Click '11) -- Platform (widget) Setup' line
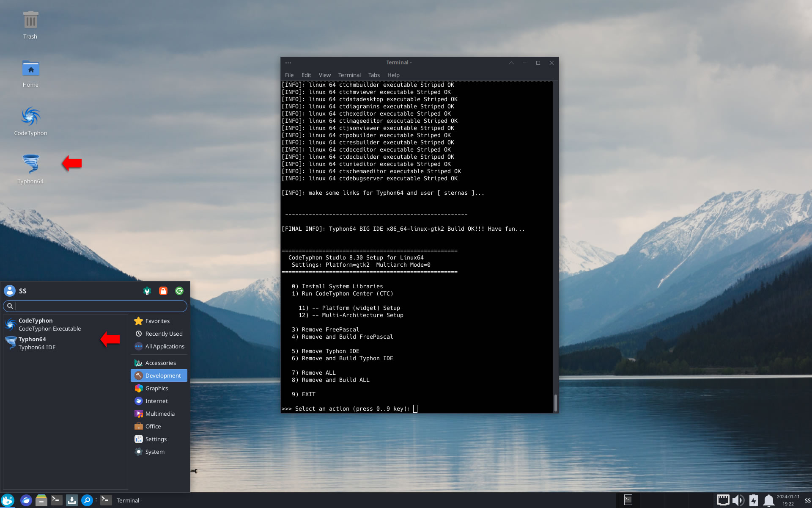This screenshot has width=812, height=508. point(349,308)
